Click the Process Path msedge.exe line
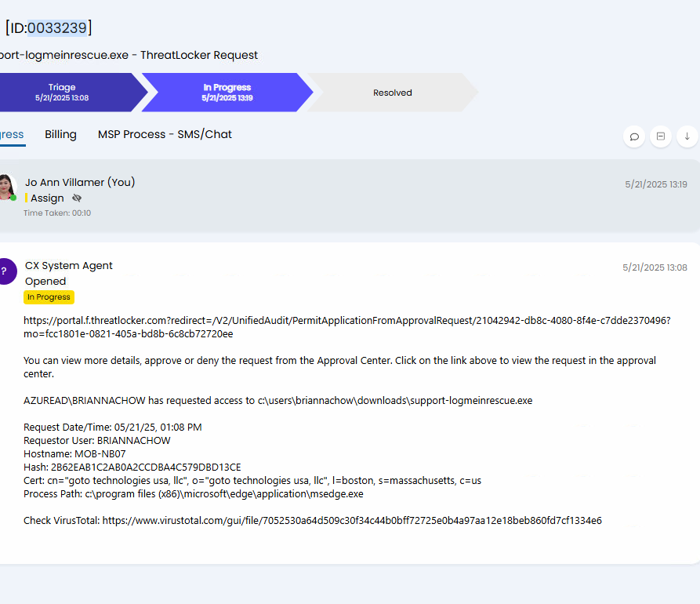The width and height of the screenshot is (700, 604). coord(194,494)
